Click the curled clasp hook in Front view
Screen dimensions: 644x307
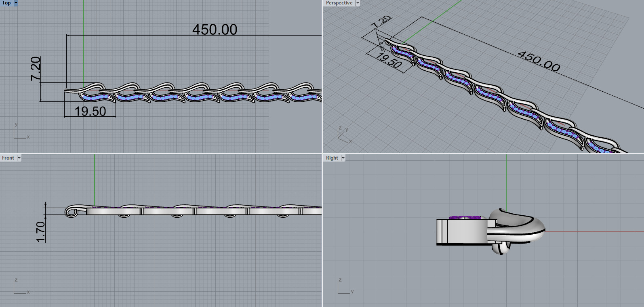[x=73, y=211]
